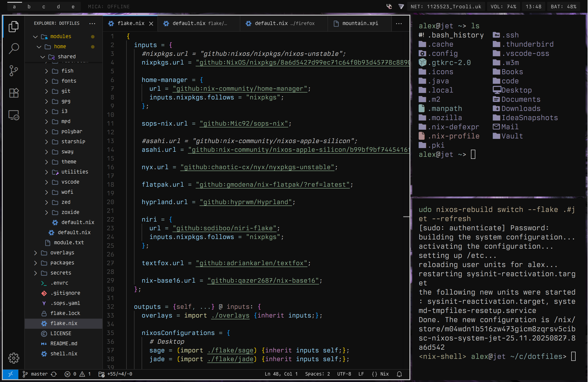Click the synchronize changes icon
This screenshot has height=382, width=588.
pos(54,374)
